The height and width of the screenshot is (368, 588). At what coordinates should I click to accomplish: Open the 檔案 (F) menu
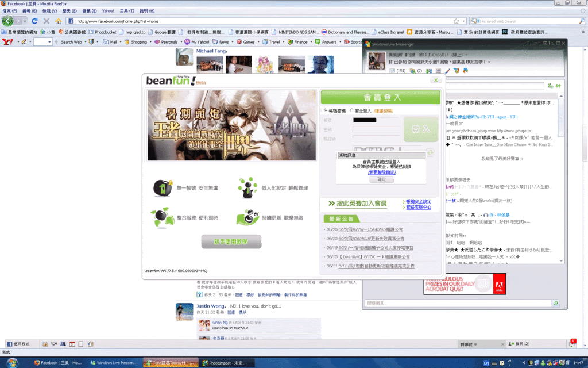coord(9,11)
